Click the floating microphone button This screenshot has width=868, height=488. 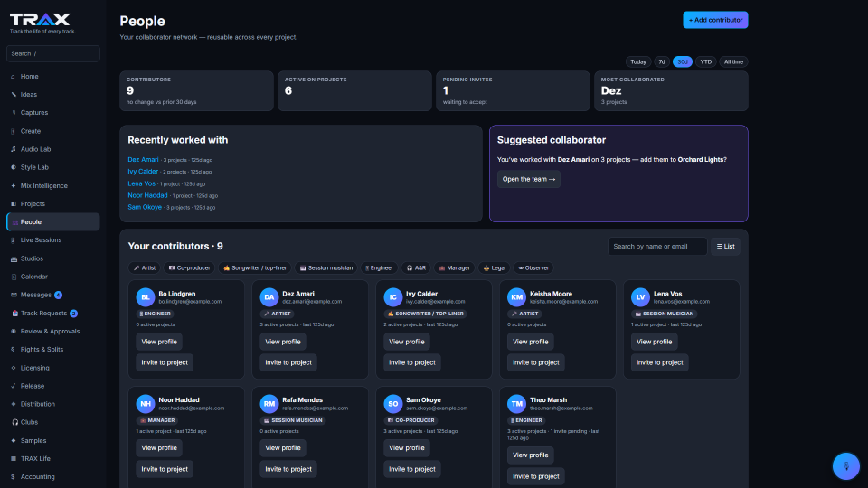pyautogui.click(x=846, y=466)
